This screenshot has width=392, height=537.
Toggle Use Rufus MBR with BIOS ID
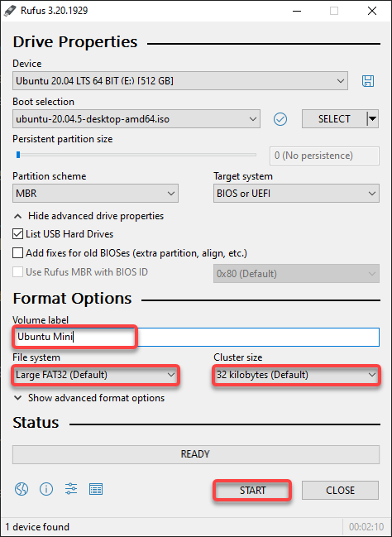pyautogui.click(x=18, y=272)
